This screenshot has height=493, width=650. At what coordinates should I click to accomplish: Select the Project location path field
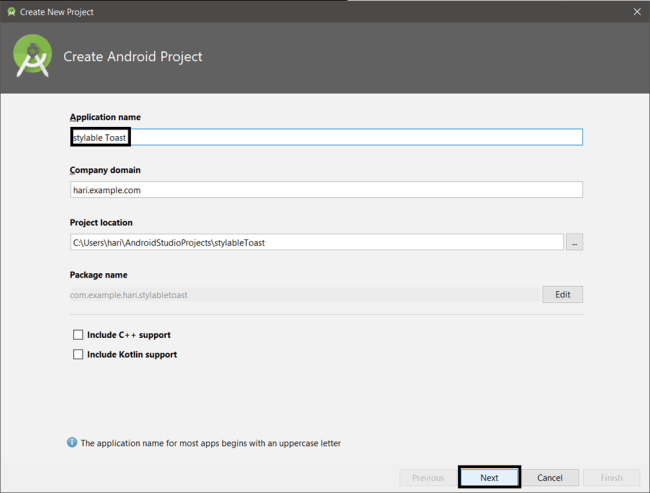[x=316, y=242]
